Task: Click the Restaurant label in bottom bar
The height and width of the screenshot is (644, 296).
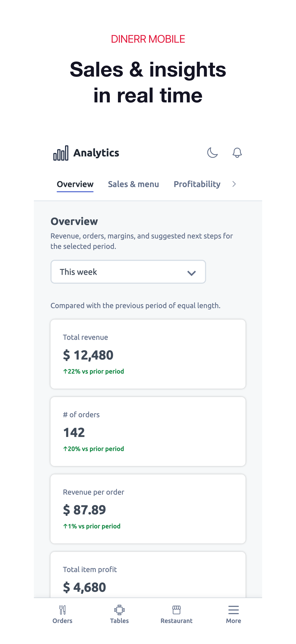Action: coord(176,621)
